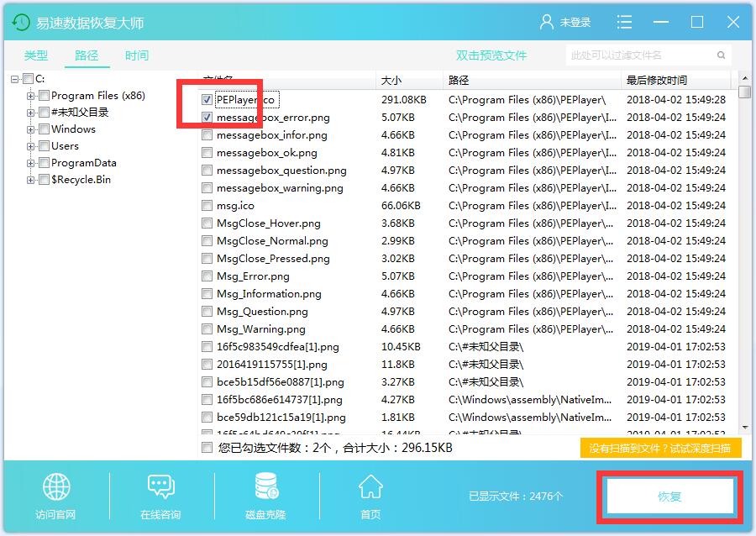
Task: Select the 16f5bc686e614737[1].png file name
Action: [280, 400]
